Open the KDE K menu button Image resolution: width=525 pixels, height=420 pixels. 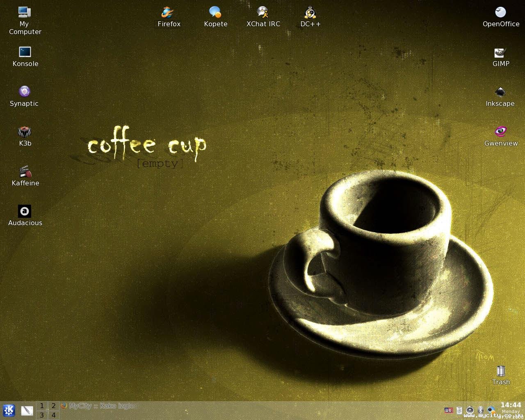(9, 410)
